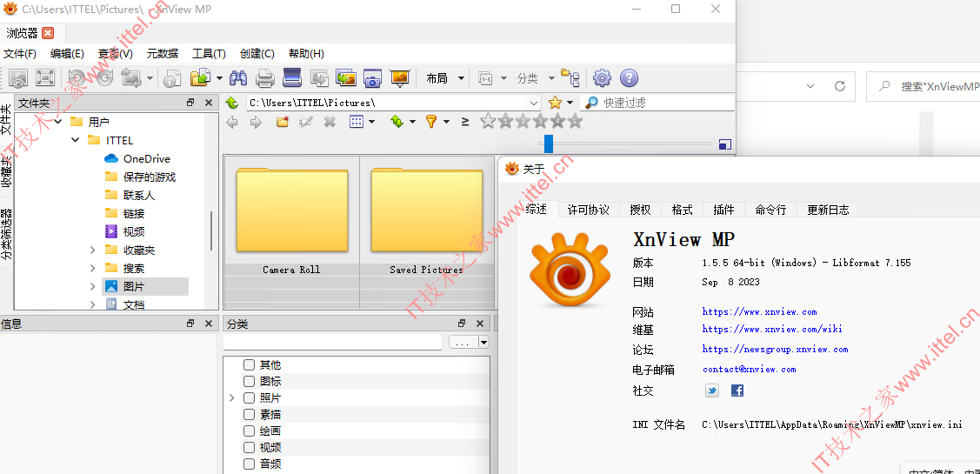Viewport: 980px width, 474px height.
Task: Open the newsgroup.xnview.com forum link
Action: [775, 349]
